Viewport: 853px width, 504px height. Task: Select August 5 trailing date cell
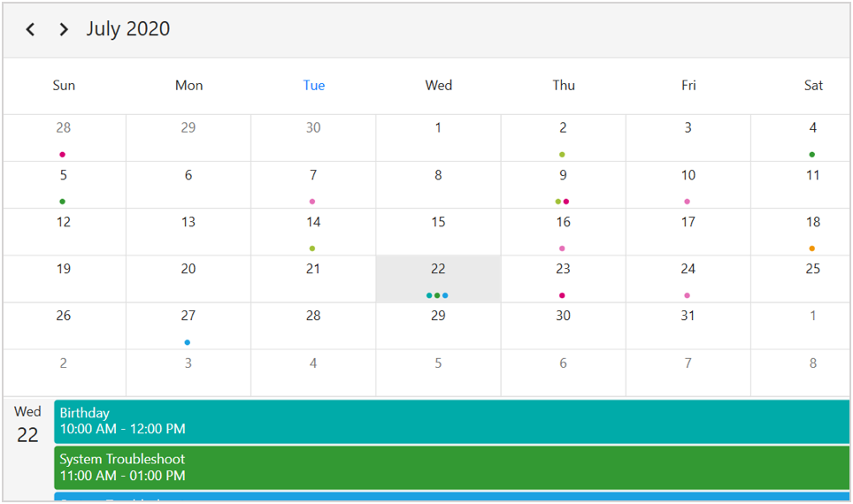[439, 372]
